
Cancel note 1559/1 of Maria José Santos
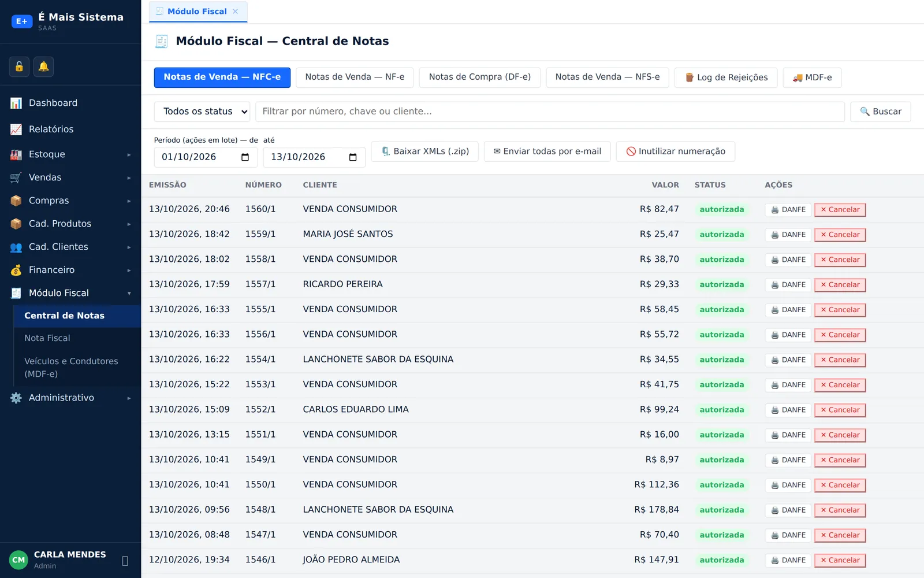(x=840, y=235)
